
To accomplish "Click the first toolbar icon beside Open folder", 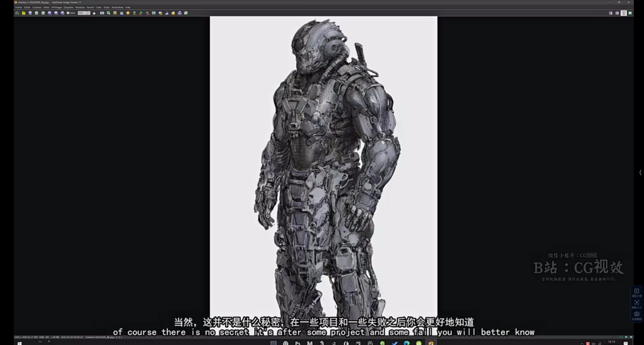I will [17, 13].
